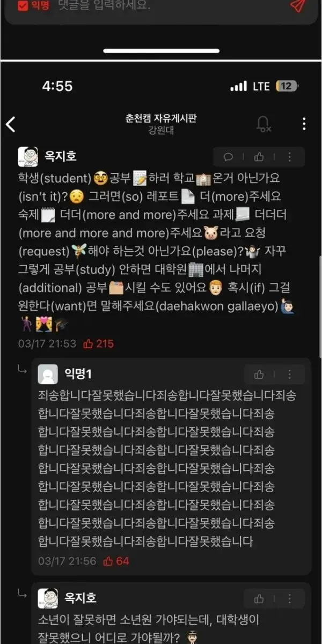This screenshot has width=322, height=644.
Task: Tap the back arrow in header
Action: 11,125
